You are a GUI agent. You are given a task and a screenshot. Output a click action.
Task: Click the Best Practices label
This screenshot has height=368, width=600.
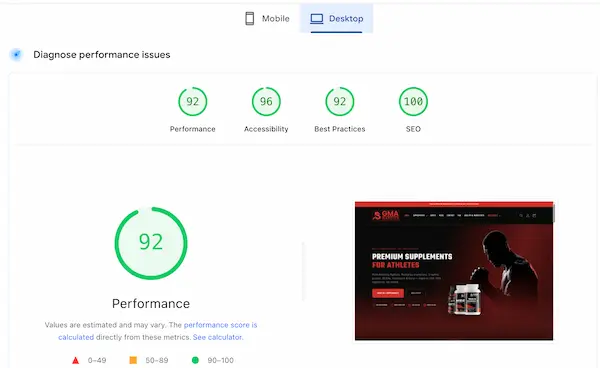coord(340,129)
